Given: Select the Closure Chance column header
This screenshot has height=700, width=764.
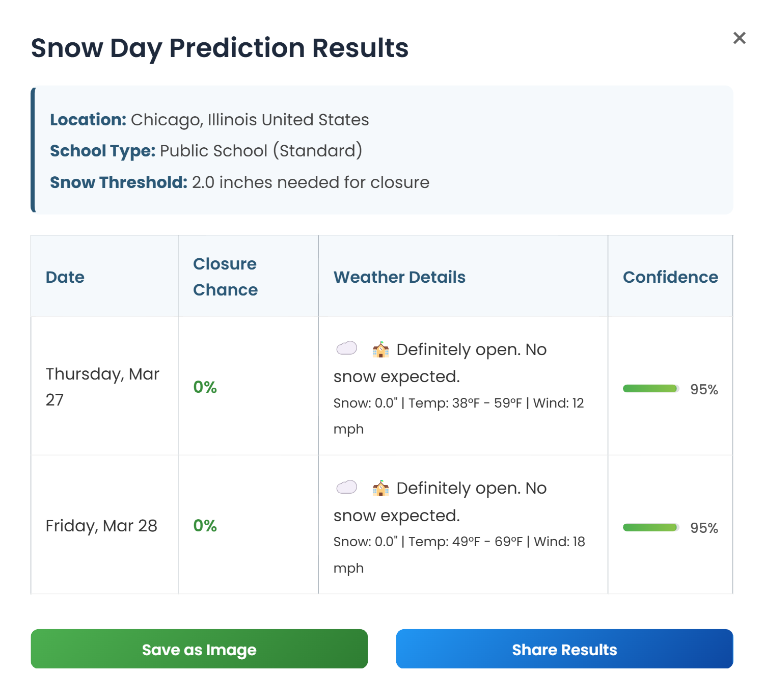Looking at the screenshot, I should click(225, 277).
